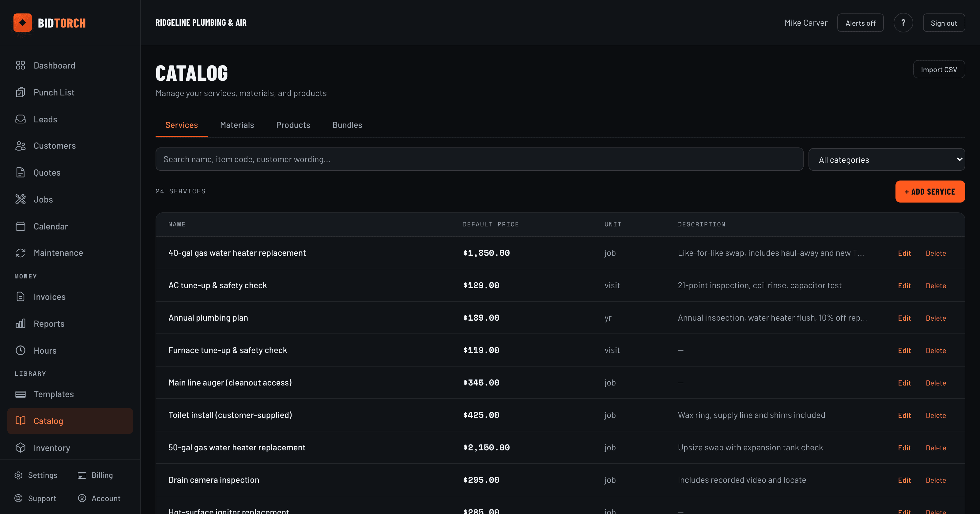Focus the catalog search input field
This screenshot has height=514, width=980.
tap(479, 159)
